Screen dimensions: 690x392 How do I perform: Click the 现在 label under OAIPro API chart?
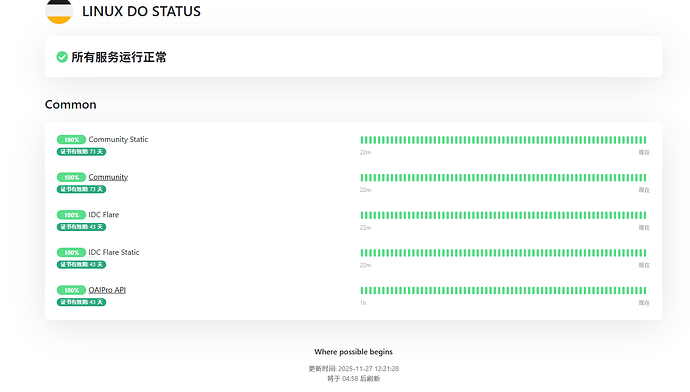tap(644, 303)
